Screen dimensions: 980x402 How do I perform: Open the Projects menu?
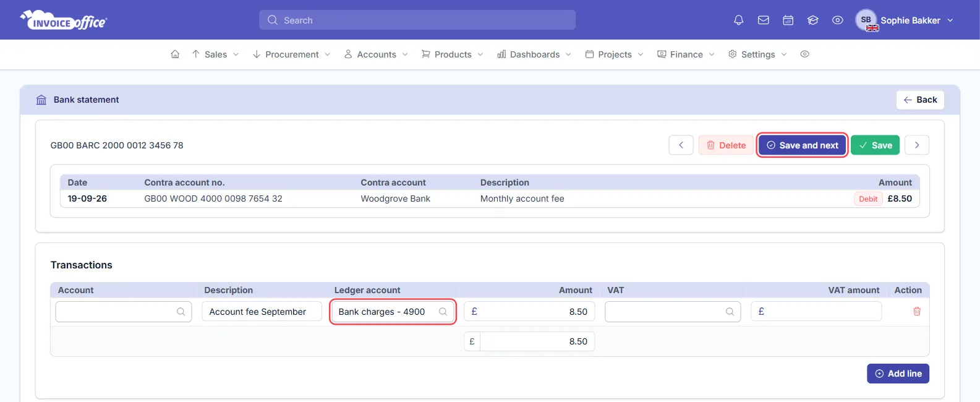coord(614,54)
